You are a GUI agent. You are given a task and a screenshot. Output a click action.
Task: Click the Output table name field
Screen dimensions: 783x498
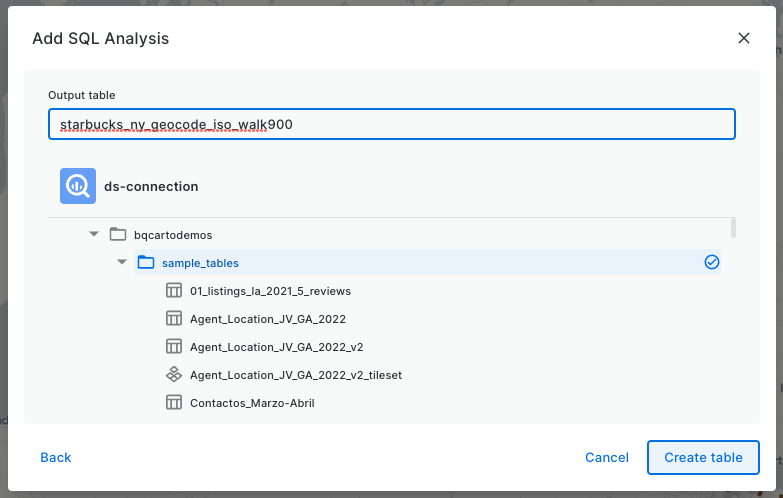point(391,124)
